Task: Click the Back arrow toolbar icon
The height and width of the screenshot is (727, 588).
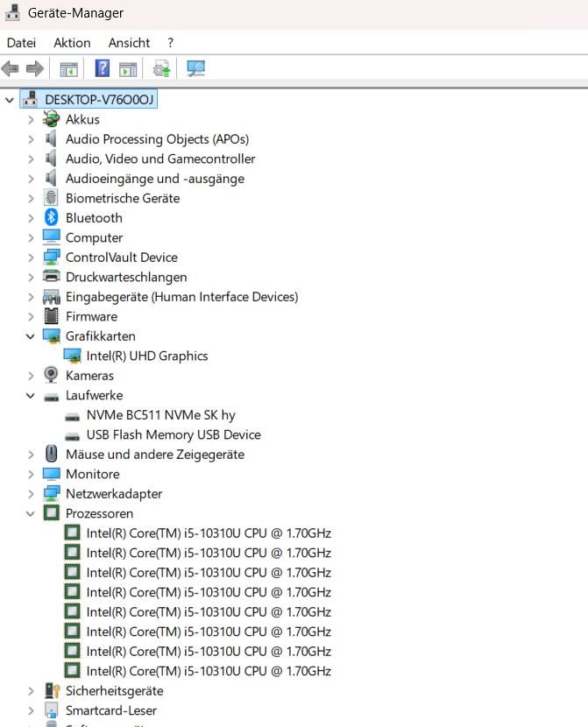Action: click(x=11, y=69)
